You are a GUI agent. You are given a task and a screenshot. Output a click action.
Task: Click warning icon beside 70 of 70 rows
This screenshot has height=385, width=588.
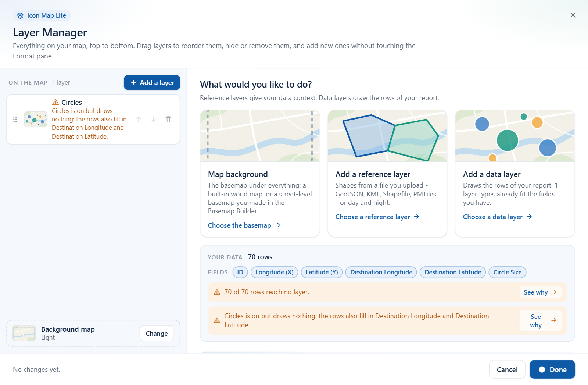tap(217, 292)
